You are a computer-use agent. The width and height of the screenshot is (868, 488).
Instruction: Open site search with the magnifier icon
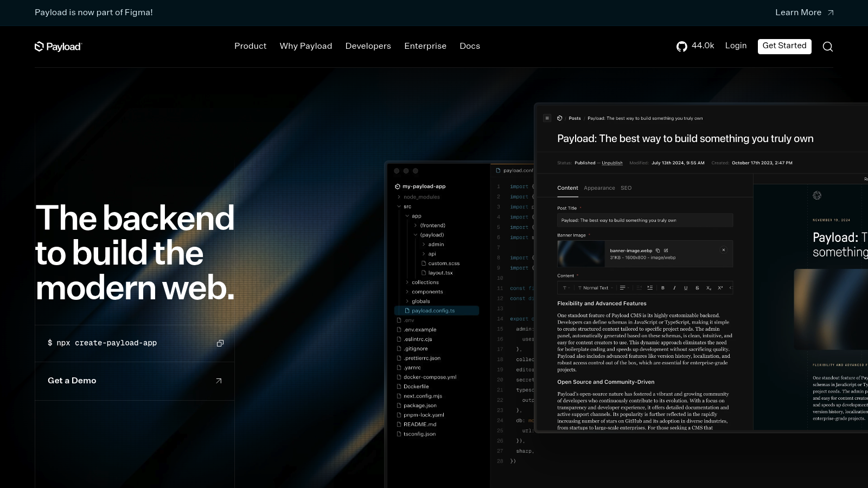(827, 47)
